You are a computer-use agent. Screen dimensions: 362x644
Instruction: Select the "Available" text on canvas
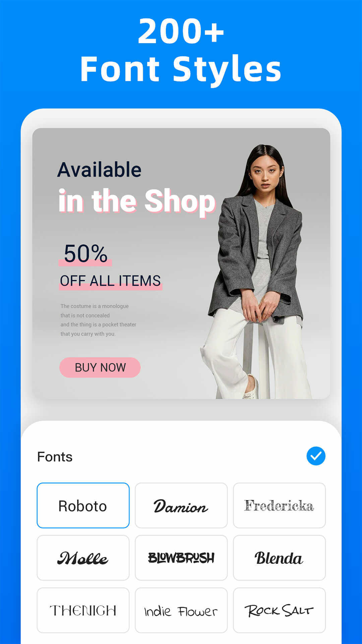coord(99,170)
